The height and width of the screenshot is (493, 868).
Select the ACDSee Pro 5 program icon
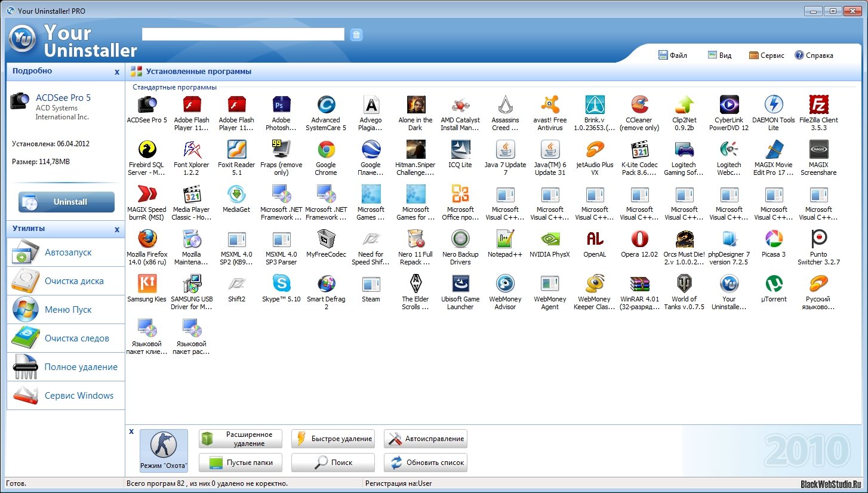pos(147,104)
